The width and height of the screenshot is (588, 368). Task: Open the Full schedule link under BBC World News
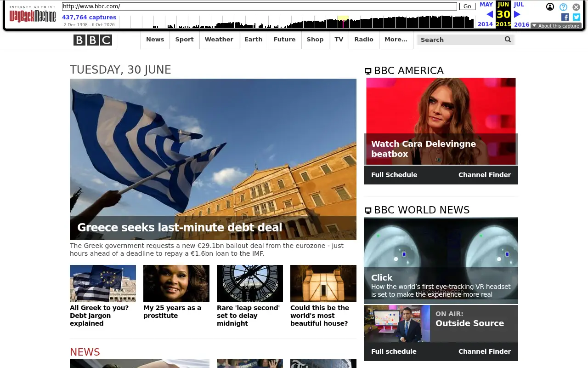pyautogui.click(x=394, y=351)
